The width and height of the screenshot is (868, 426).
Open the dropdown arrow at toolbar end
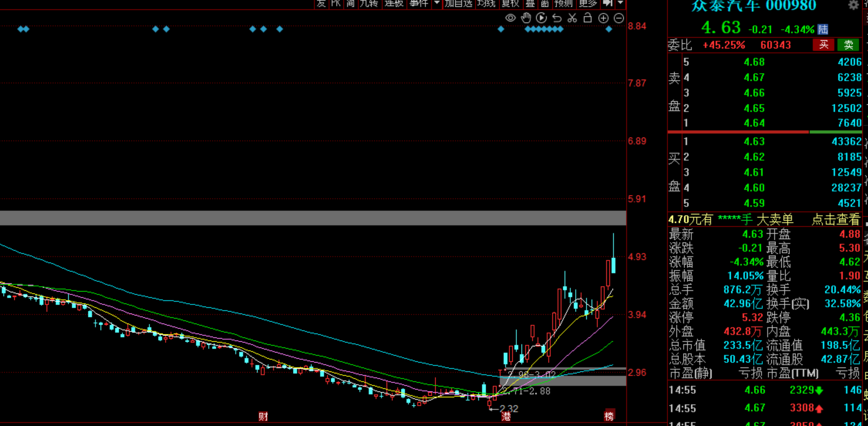(x=620, y=3)
